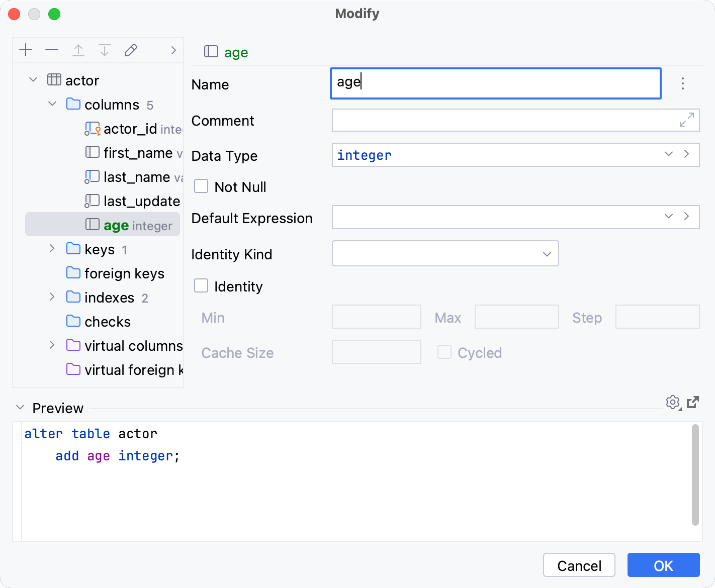This screenshot has height=588, width=715.
Task: Enable the Not Null checkbox
Action: pyautogui.click(x=201, y=186)
